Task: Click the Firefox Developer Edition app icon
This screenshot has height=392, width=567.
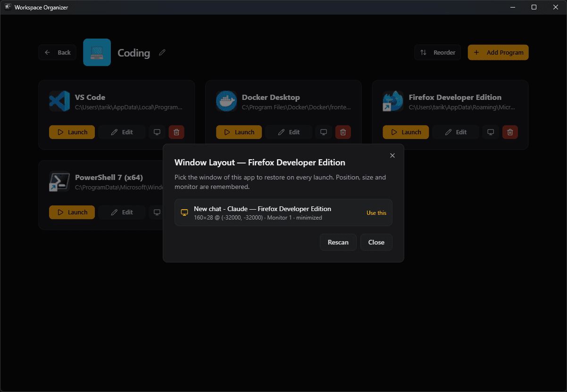Action: [393, 101]
